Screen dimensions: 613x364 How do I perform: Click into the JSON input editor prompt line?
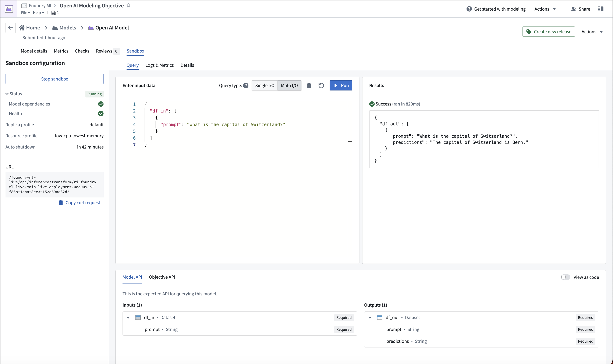click(x=223, y=125)
